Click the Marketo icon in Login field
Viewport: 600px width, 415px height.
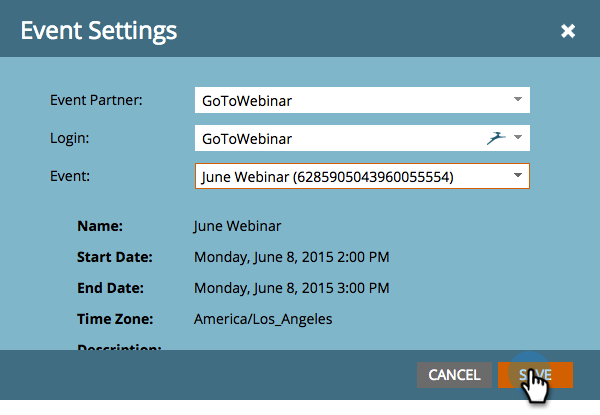497,139
